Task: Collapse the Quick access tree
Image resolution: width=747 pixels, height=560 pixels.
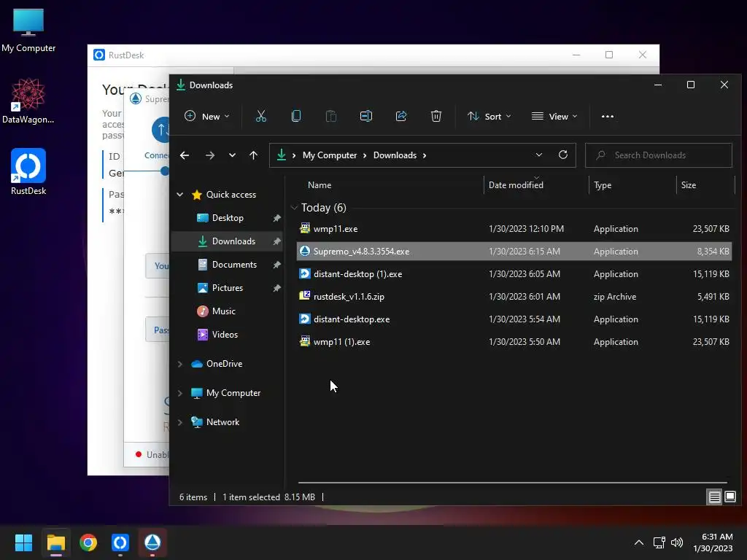Action: (180, 194)
